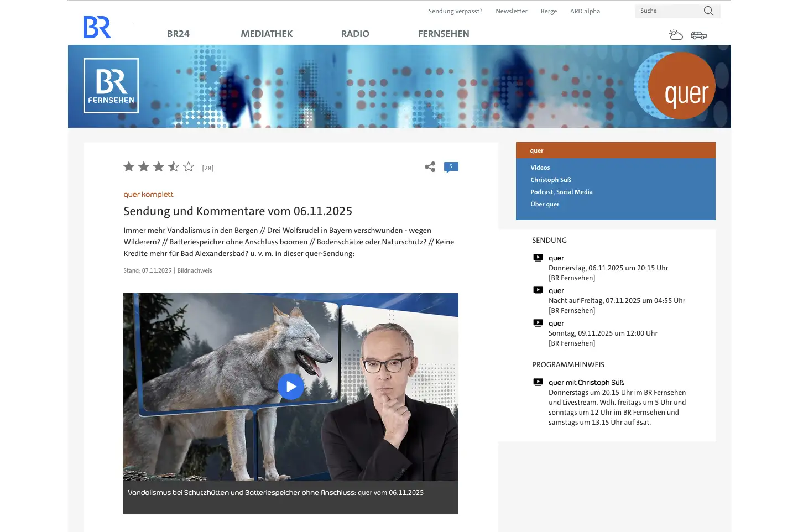Open the Christoph Süß sidebar entry
The width and height of the screenshot is (798, 532).
tap(551, 180)
